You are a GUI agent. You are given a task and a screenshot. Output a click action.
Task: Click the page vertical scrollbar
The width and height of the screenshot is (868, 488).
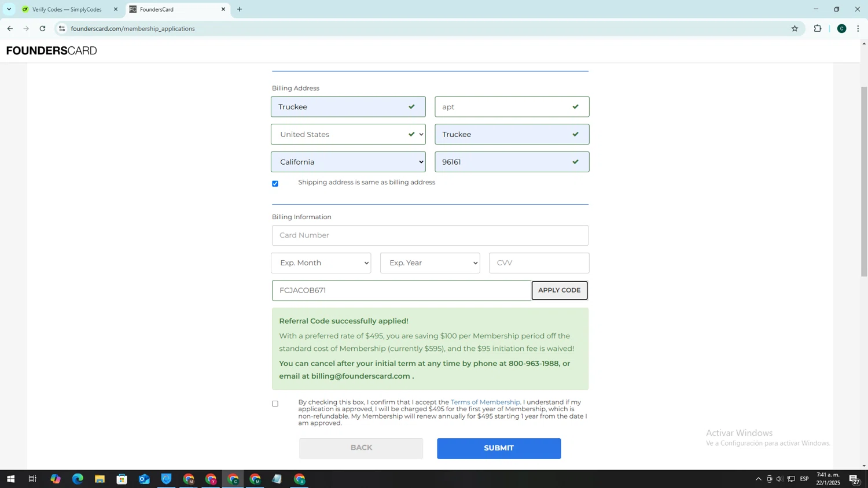(864, 182)
